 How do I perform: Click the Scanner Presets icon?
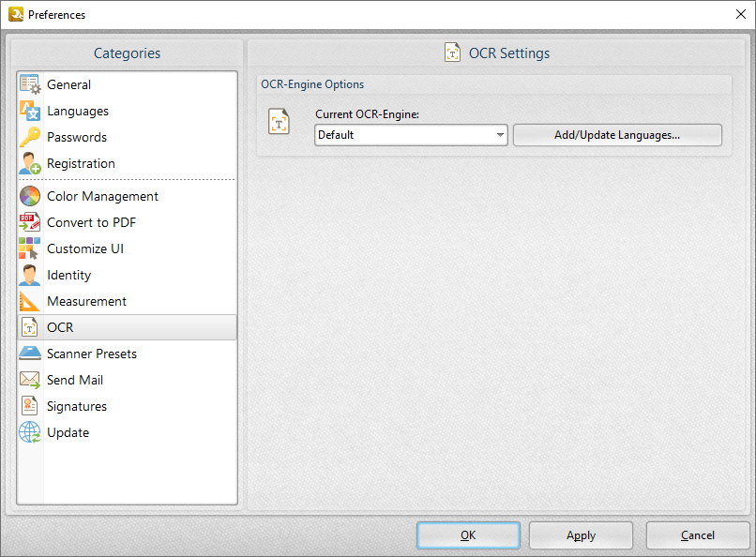click(x=30, y=354)
